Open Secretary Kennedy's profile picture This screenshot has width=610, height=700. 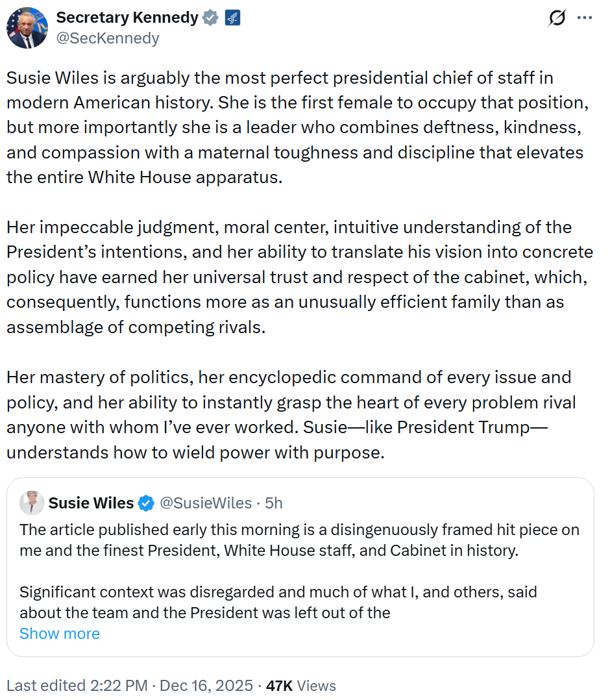27,28
